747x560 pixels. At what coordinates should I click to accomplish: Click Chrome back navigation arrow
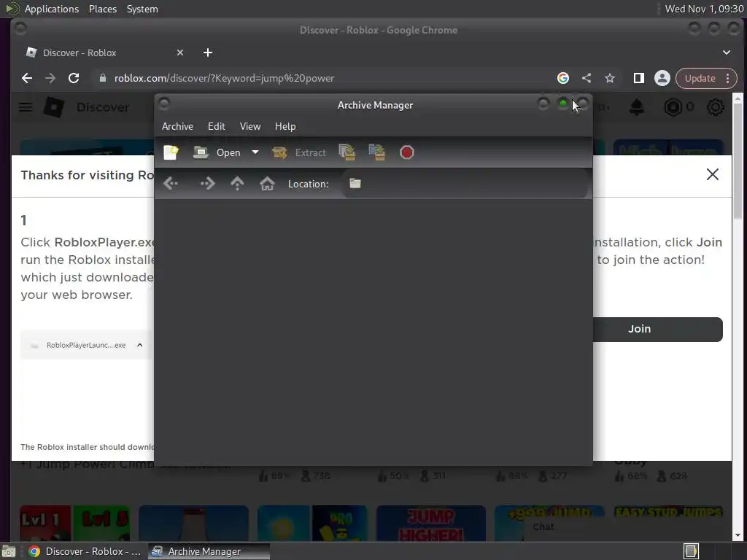click(27, 78)
